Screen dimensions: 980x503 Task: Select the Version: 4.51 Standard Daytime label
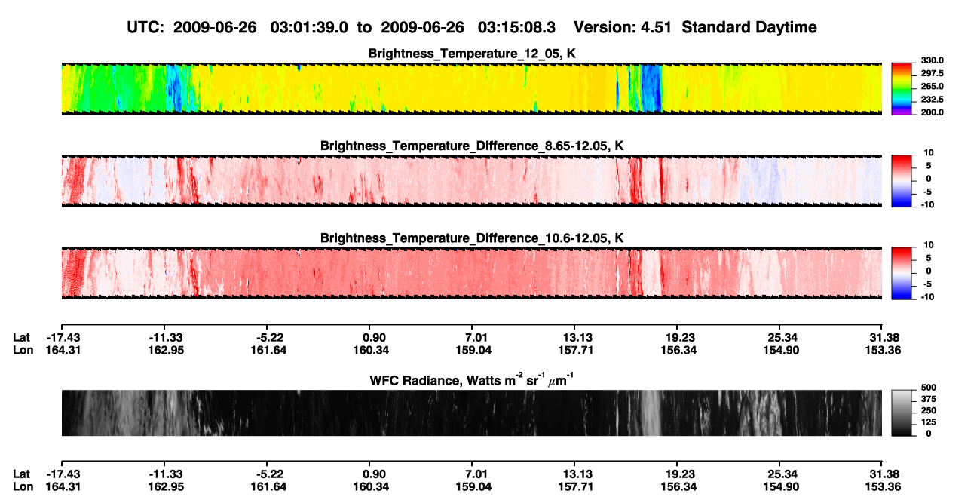click(x=695, y=27)
